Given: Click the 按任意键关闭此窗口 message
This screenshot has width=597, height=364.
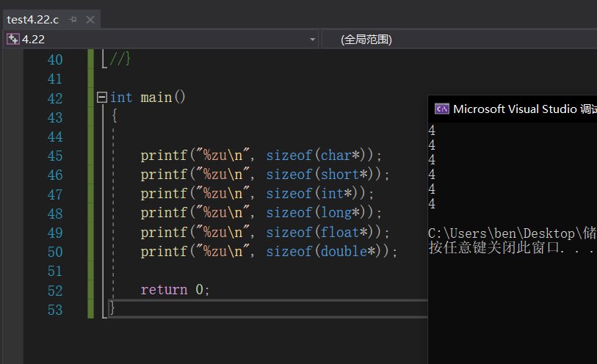Looking at the screenshot, I should 512,248.
